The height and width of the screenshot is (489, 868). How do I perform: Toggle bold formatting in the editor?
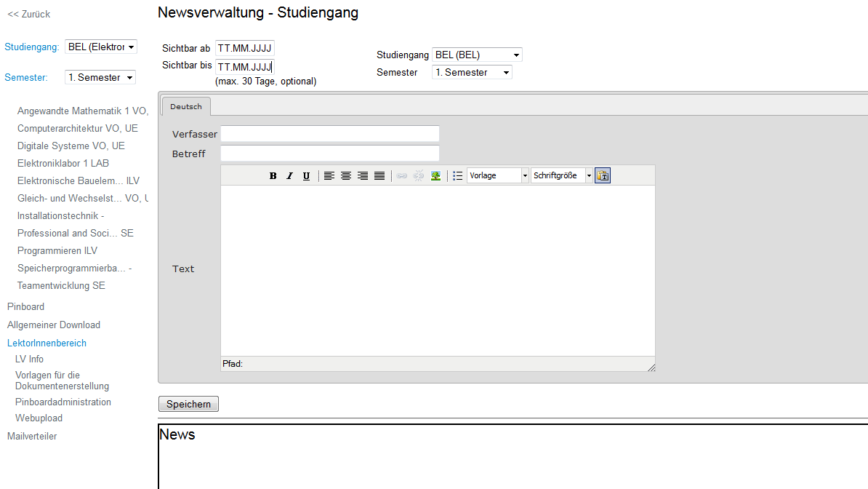pyautogui.click(x=273, y=176)
